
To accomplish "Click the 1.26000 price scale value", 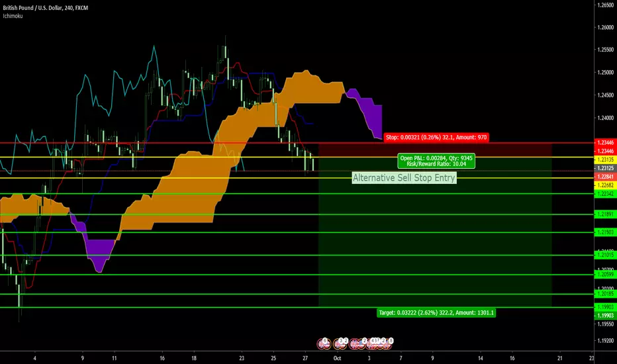I will [x=605, y=28].
